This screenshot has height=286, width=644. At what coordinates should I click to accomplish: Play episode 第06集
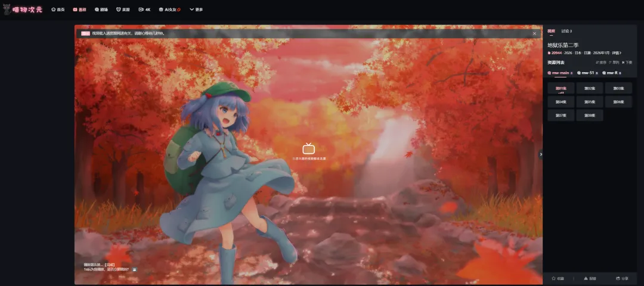point(618,102)
